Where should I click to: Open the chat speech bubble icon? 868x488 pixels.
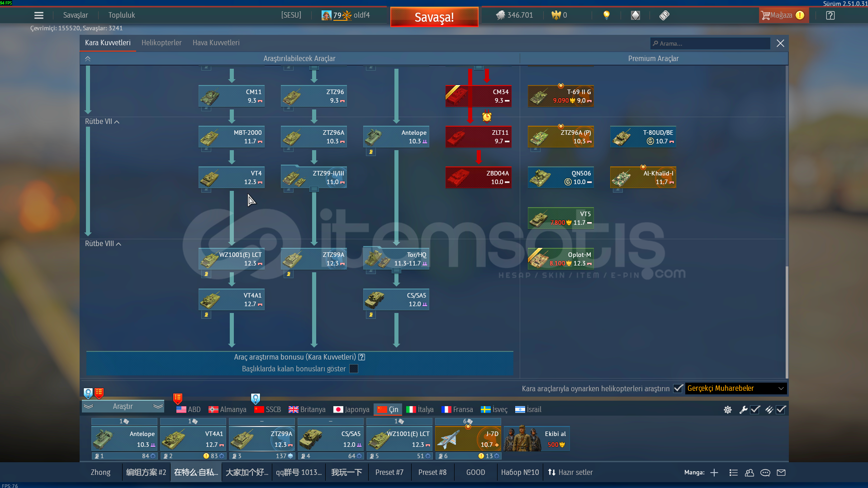pyautogui.click(x=765, y=473)
